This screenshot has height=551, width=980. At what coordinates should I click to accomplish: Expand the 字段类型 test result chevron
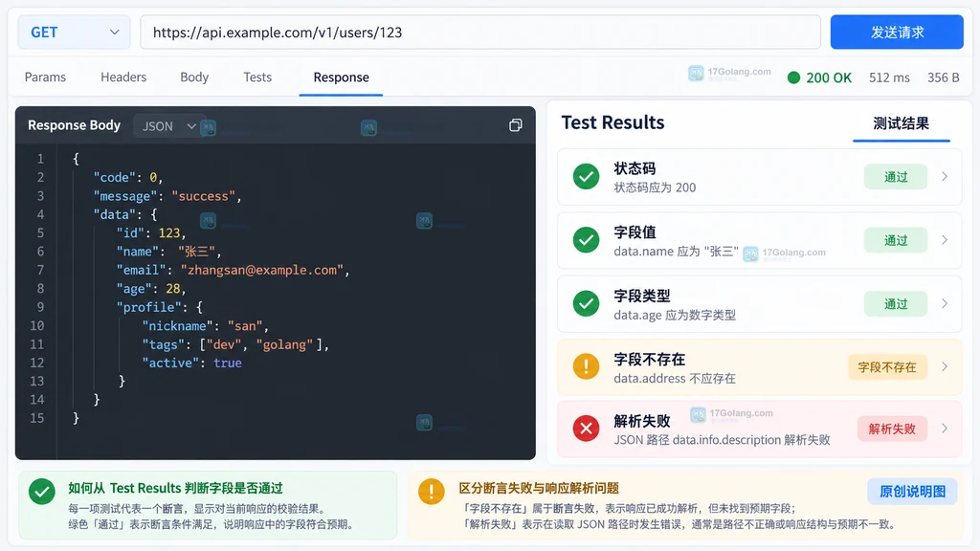(945, 303)
